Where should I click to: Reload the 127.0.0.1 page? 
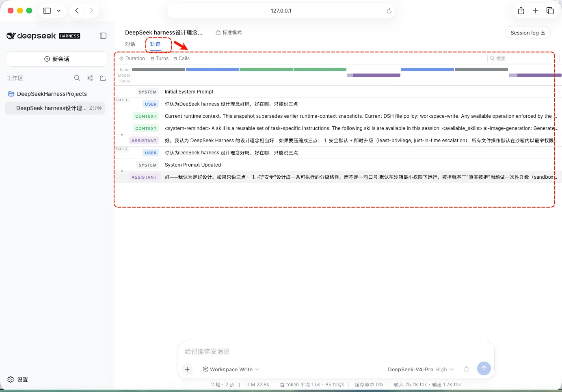389,11
